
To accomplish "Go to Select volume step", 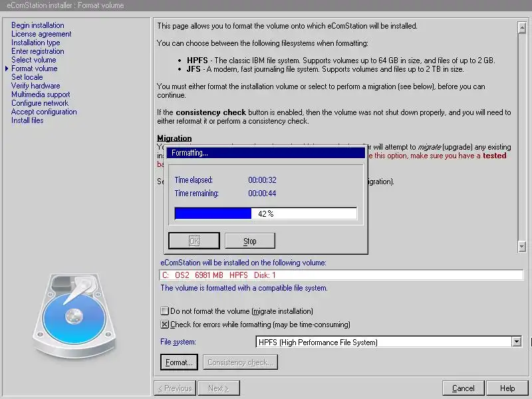I will point(34,60).
